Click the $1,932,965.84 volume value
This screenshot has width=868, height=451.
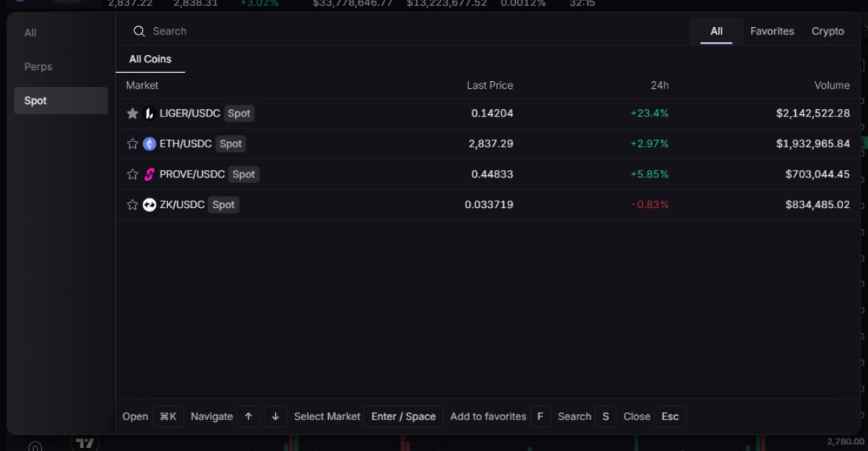point(812,144)
